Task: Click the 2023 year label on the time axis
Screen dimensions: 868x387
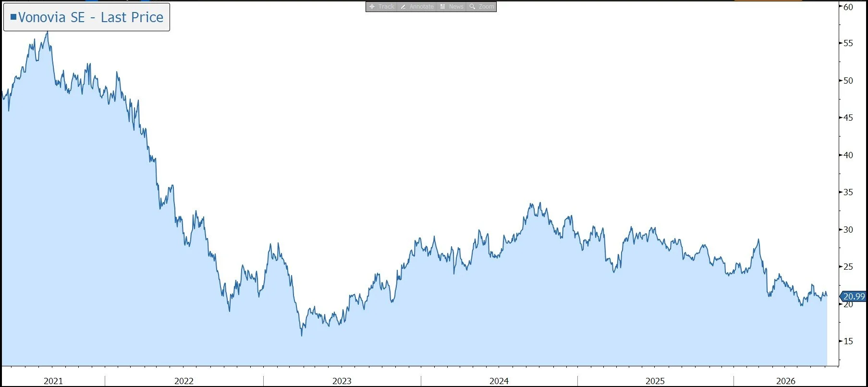Action: coord(342,381)
